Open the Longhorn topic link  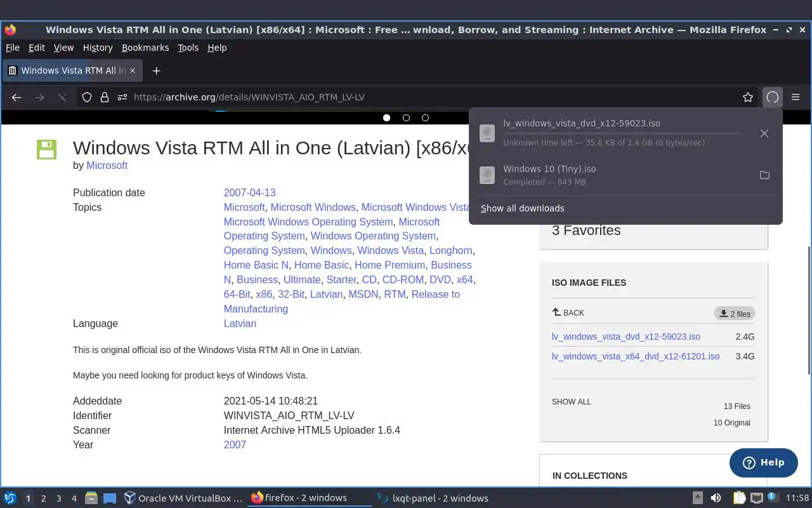click(450, 250)
